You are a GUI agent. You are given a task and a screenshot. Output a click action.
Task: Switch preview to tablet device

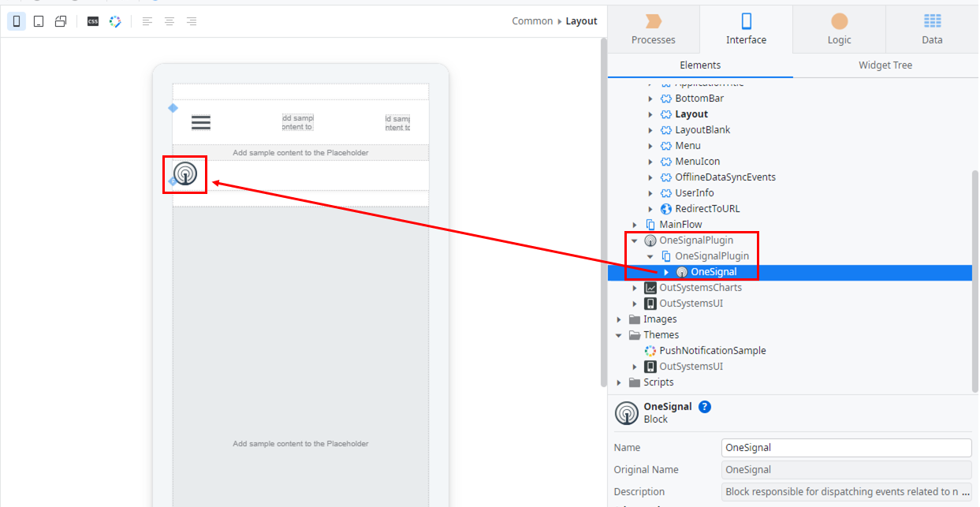[38, 21]
